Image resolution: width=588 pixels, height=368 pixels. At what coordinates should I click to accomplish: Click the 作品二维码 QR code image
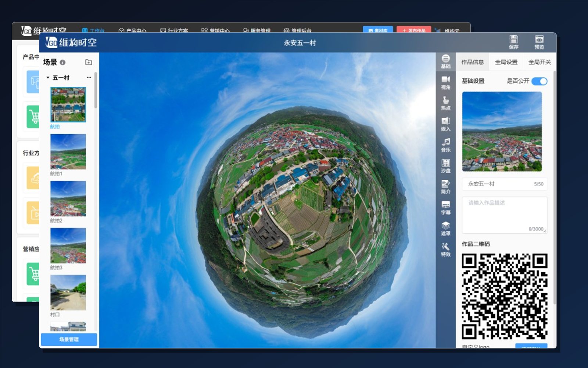click(504, 297)
